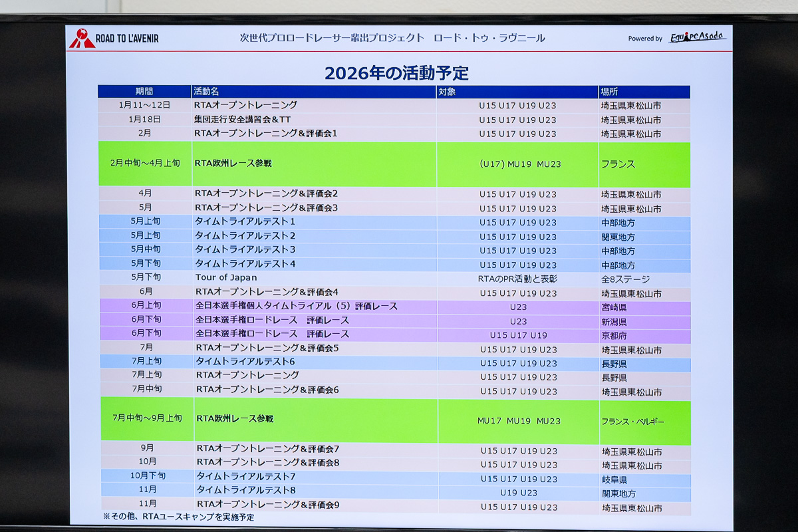This screenshot has height=532, width=798.
Task: Click the ROAD TO L'AVENIR logo
Action: [114, 39]
